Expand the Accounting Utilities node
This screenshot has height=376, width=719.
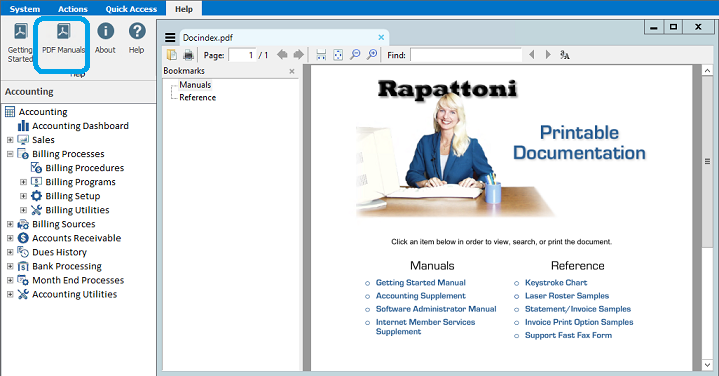[x=10, y=294]
